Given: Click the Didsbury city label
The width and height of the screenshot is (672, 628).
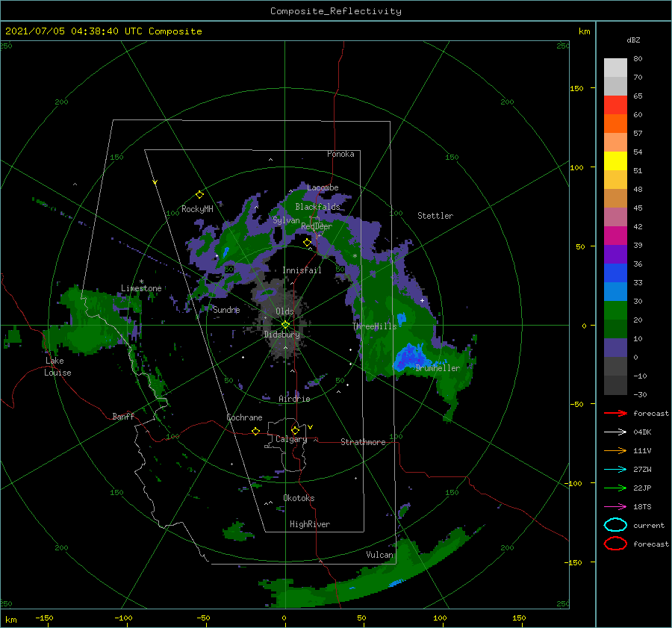Looking at the screenshot, I should [x=282, y=335].
